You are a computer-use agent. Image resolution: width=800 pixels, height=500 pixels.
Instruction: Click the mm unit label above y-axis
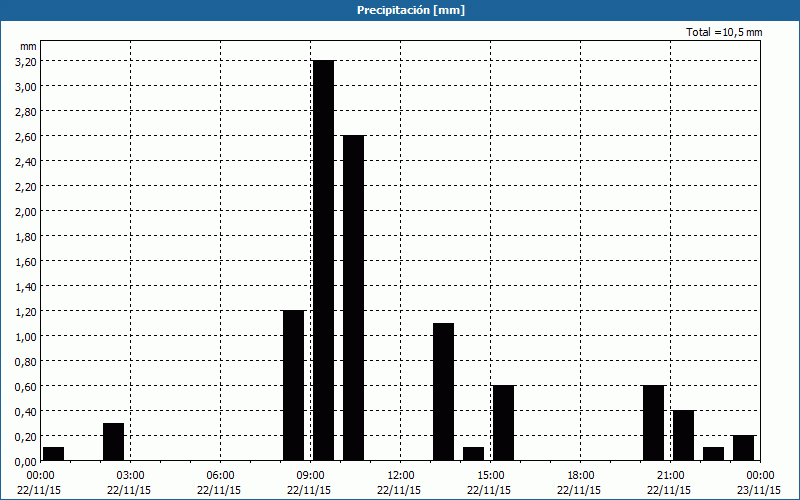(29, 46)
